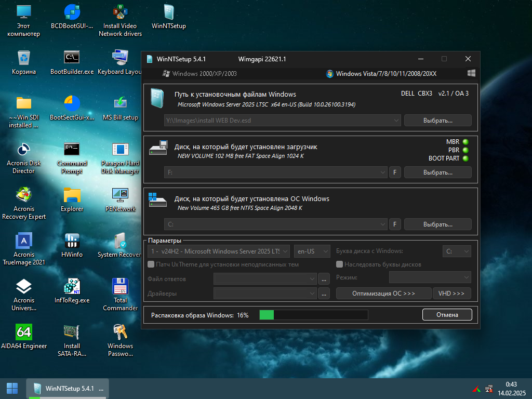Click the MBR status indicator light
The width and height of the screenshot is (532, 399).
click(x=465, y=142)
